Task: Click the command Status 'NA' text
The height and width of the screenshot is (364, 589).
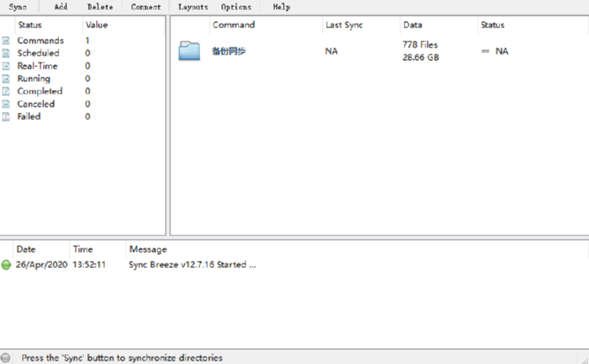Action: tap(502, 51)
